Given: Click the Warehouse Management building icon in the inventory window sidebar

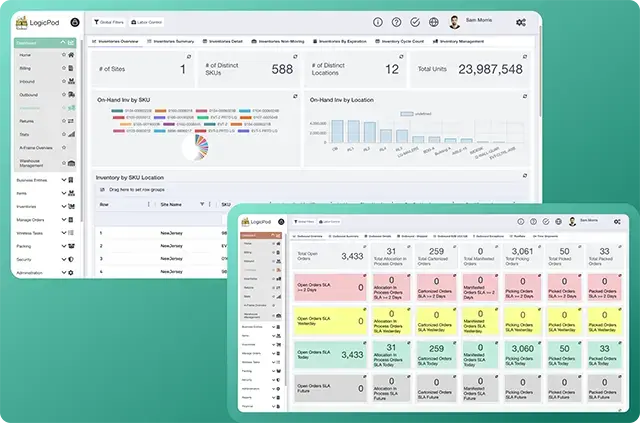Looking at the screenshot, I should coord(71,163).
